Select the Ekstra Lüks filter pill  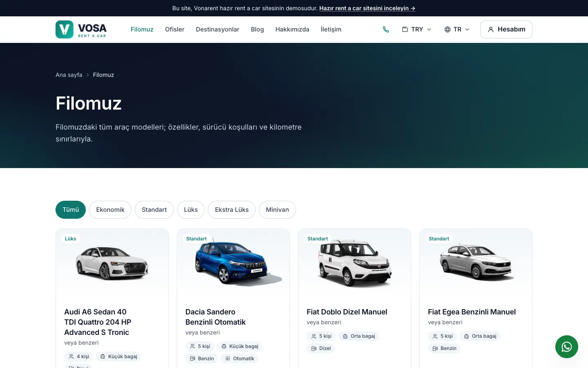[x=232, y=210]
